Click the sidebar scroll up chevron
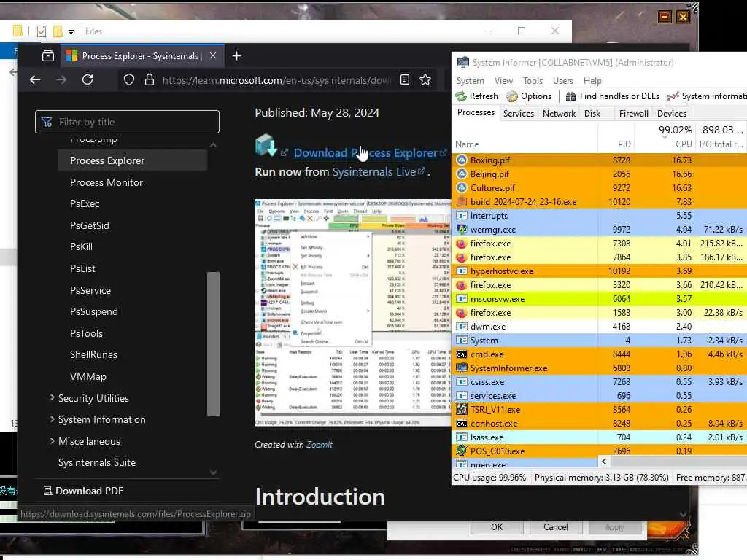The width and height of the screenshot is (747, 560). tap(214, 145)
